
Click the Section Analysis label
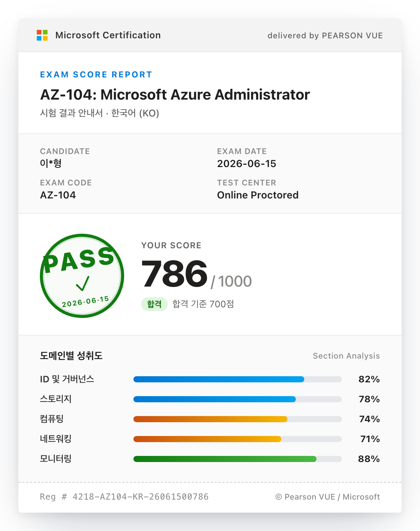346,356
